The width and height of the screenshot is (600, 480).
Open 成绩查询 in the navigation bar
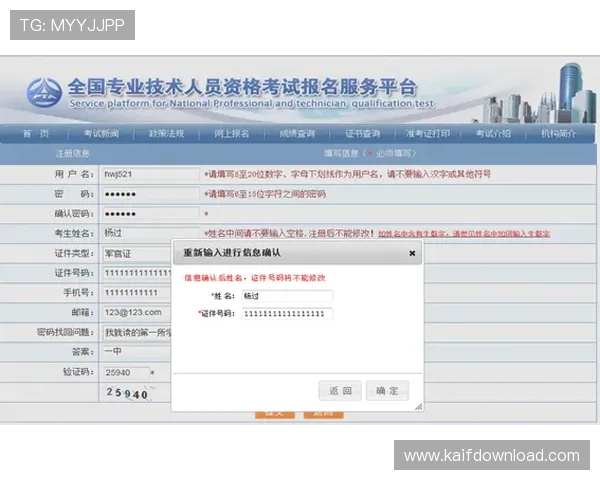(297, 134)
